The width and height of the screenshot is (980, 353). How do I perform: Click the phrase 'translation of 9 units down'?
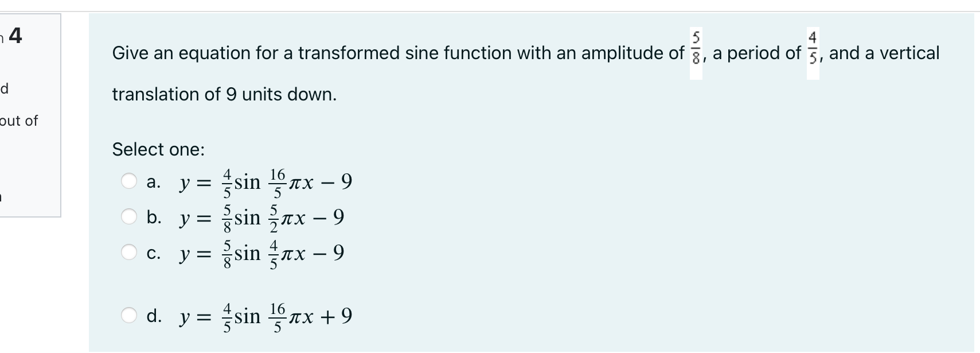point(224,94)
